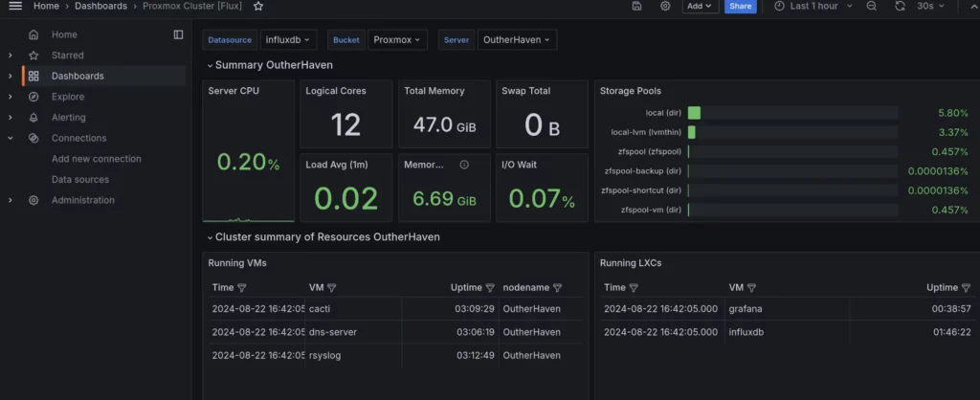Open the Proxmox bucket dropdown
The width and height of the screenshot is (980, 400).
(397, 39)
